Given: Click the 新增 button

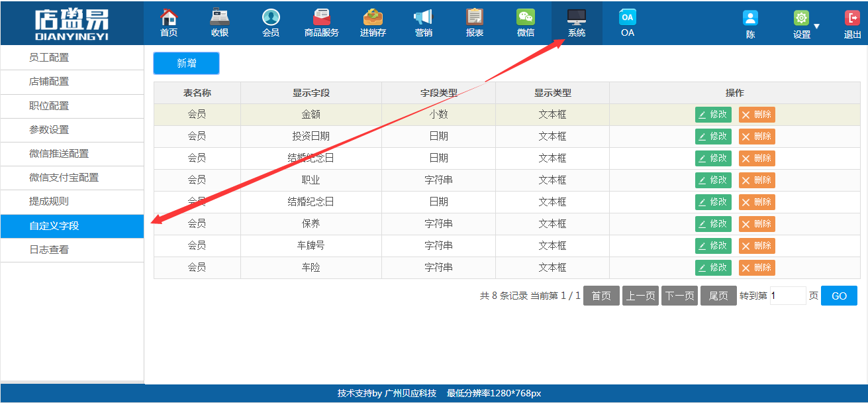Looking at the screenshot, I should (186, 63).
